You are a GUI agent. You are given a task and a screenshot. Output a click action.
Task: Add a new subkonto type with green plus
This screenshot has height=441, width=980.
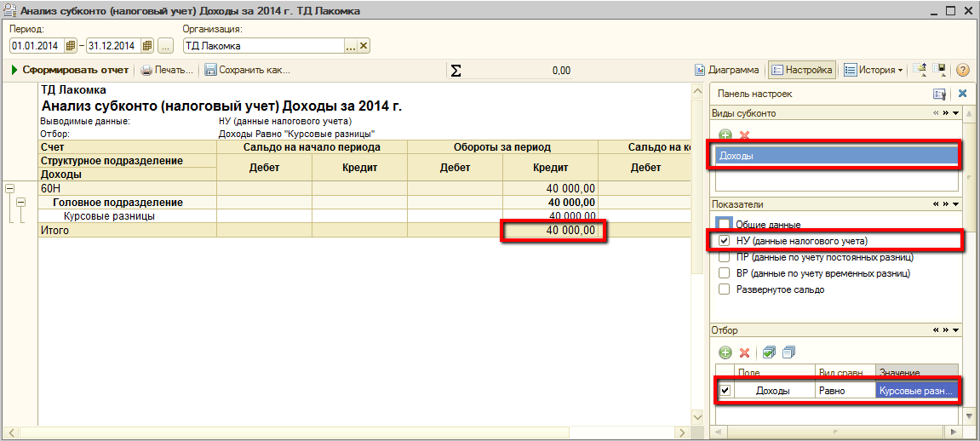(725, 135)
